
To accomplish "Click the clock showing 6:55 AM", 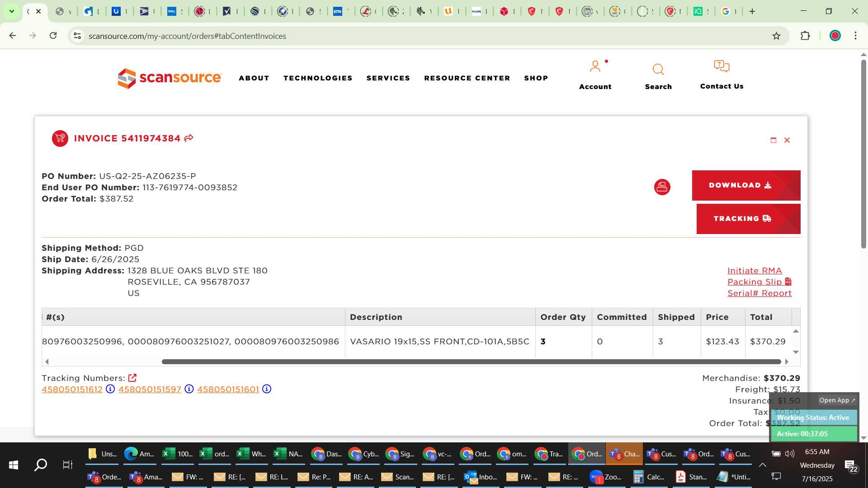I will (x=817, y=451).
